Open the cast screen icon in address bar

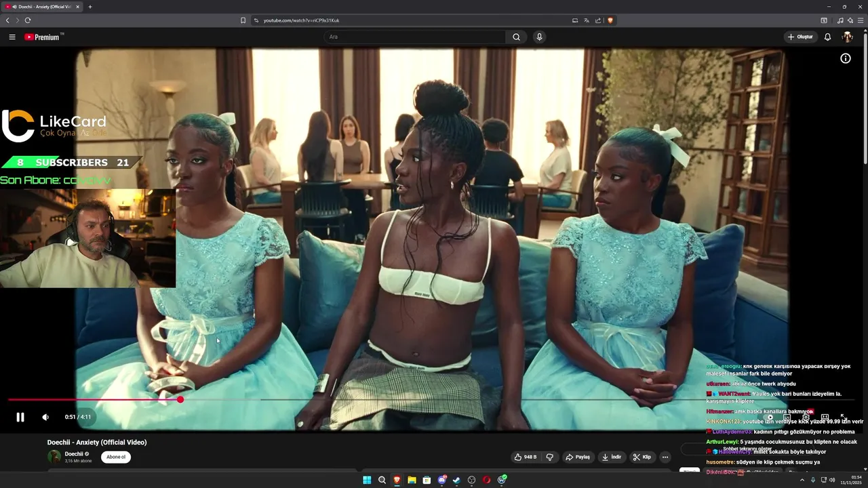click(x=575, y=20)
